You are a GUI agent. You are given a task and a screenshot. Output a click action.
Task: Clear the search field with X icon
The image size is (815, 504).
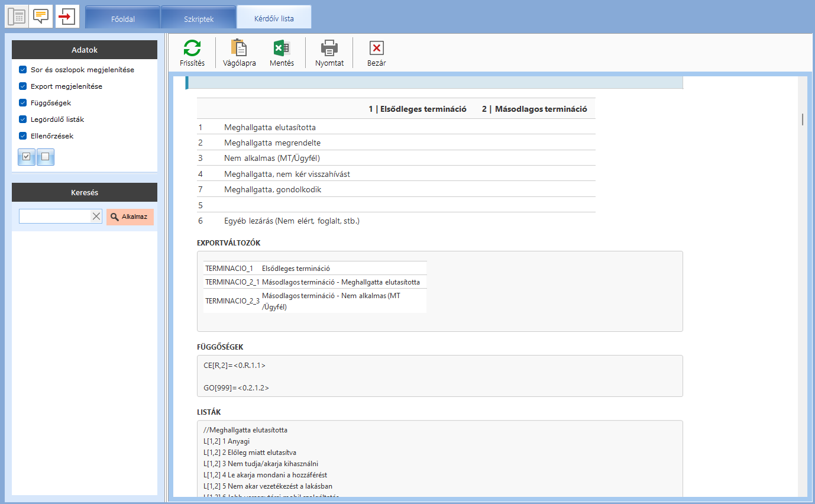coord(96,217)
